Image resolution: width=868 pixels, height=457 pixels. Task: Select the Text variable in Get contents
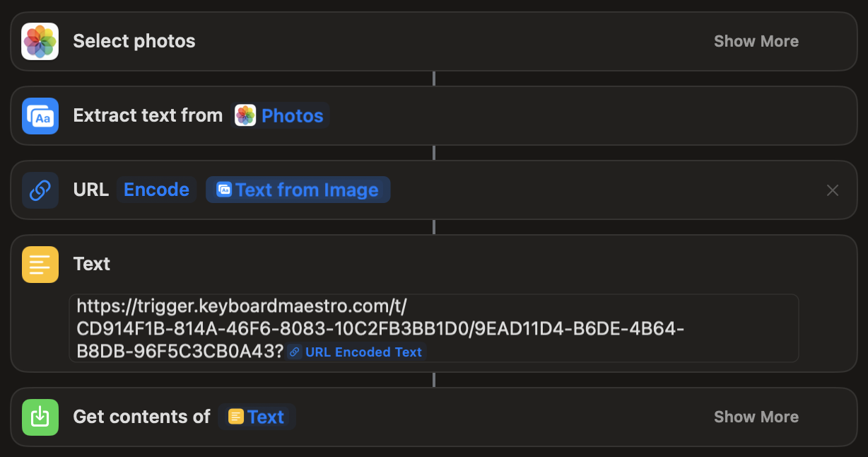coord(257,417)
